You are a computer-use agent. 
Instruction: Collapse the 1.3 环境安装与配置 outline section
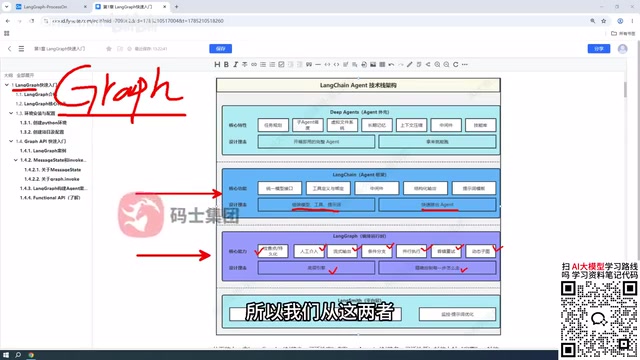(x=11, y=113)
